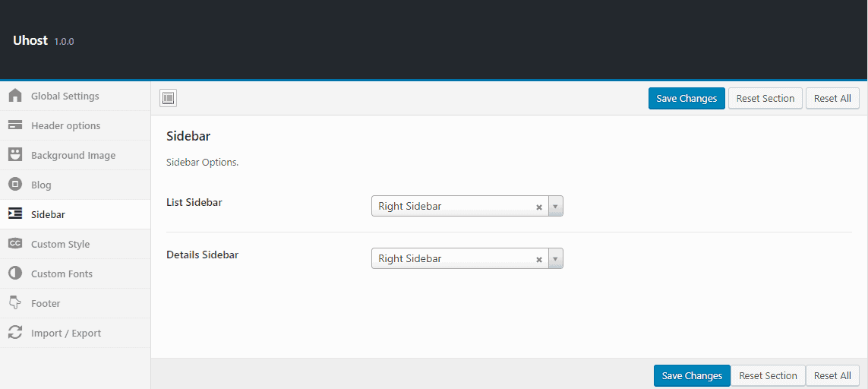The image size is (868, 389).
Task: Click the bottom Reset Section button
Action: [768, 375]
